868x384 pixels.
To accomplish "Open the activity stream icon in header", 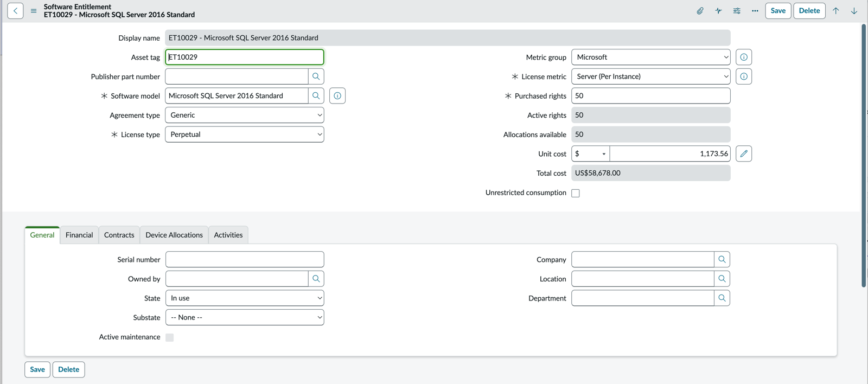I will [x=718, y=11].
